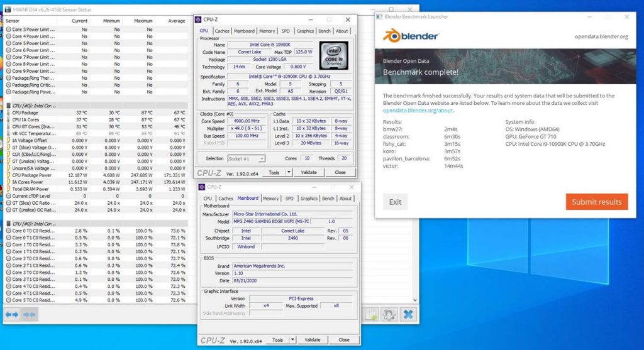Viewport: 644px width, 350px height.
Task: Click icon beside CPU Package Power row
Action: [9, 175]
